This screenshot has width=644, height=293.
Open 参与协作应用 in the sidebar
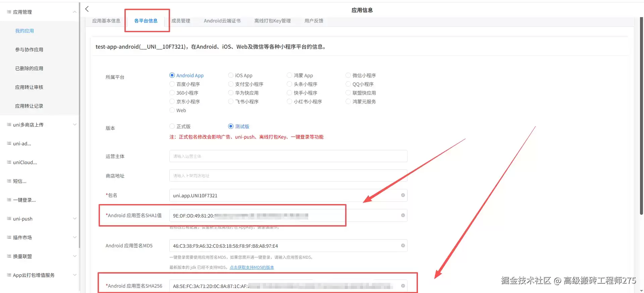coord(29,50)
